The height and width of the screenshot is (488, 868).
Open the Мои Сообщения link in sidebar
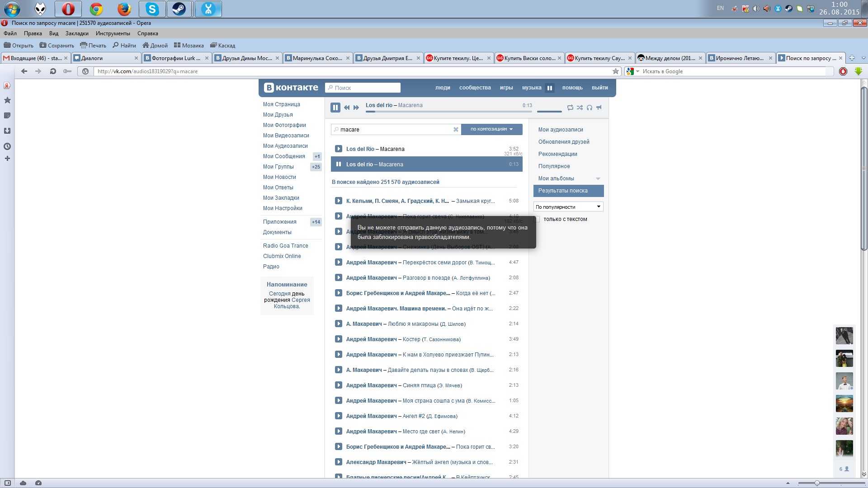(x=284, y=156)
